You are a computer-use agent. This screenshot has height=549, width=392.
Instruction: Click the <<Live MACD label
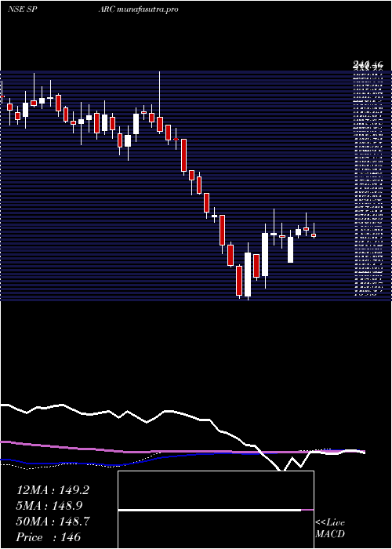point(330,529)
